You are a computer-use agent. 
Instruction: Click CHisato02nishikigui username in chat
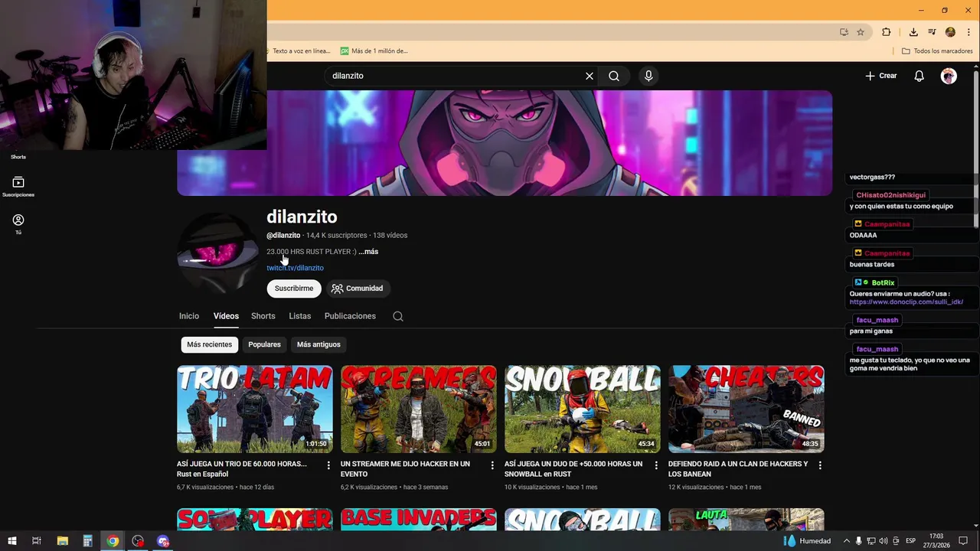[891, 195]
